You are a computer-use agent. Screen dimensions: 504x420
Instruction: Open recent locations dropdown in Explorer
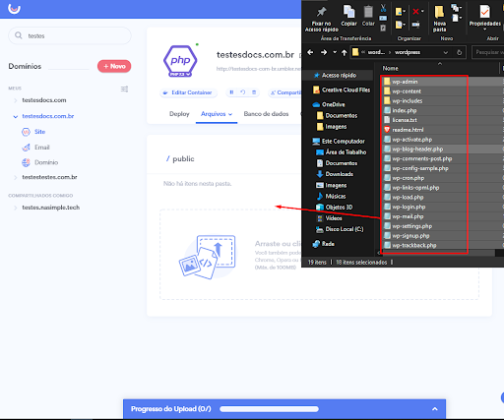coord(335,52)
